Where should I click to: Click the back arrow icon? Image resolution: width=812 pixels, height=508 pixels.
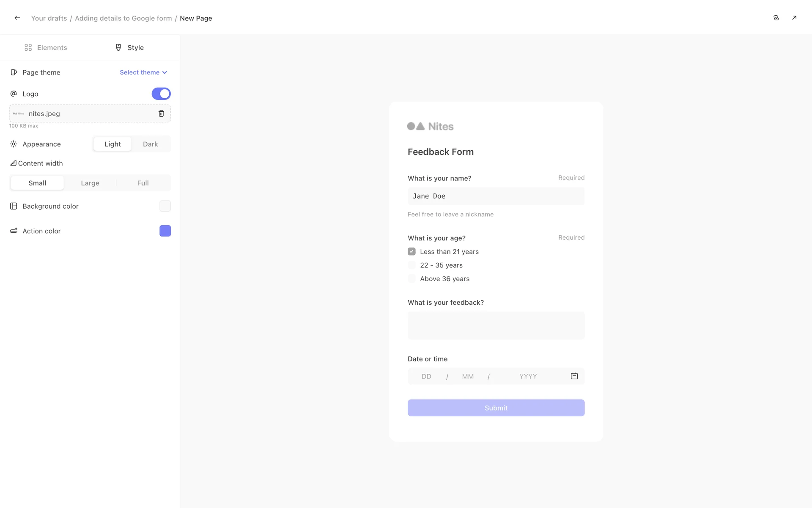[17, 18]
